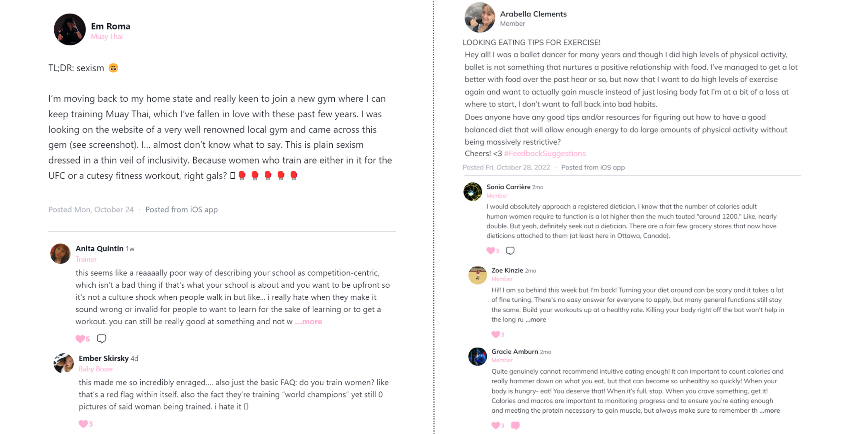
Task: Show more of Gracie Amburn's comment
Action: 770,410
